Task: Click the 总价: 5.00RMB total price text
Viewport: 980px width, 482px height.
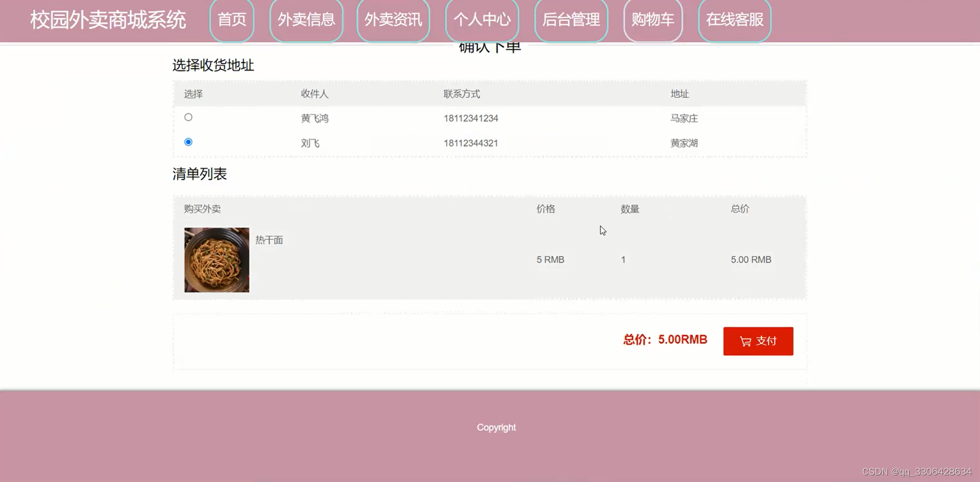Action: point(665,340)
